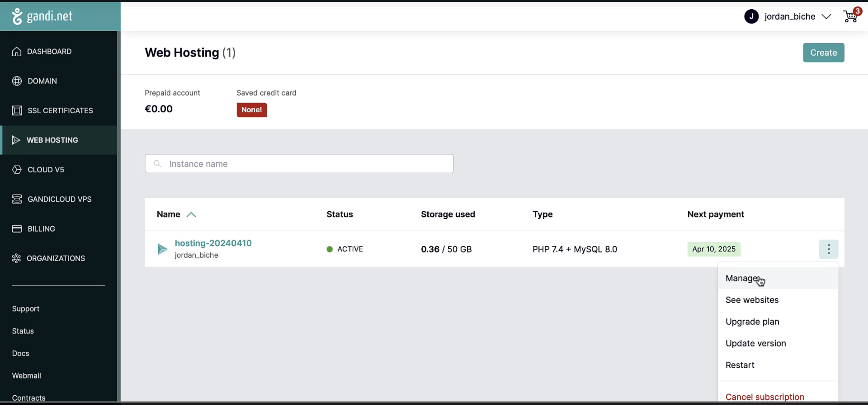The width and height of the screenshot is (868, 405).
Task: Click the green ACTIVE status dot
Action: pyautogui.click(x=329, y=249)
